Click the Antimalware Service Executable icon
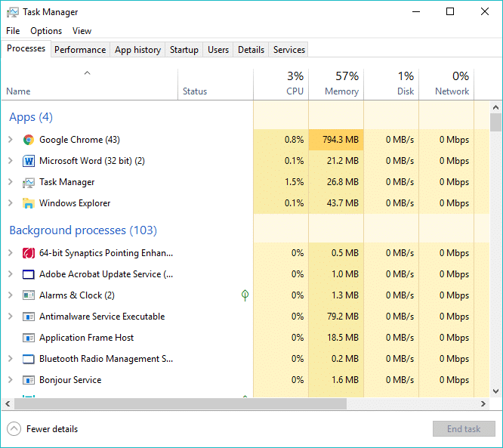503x448 pixels. pos(29,317)
